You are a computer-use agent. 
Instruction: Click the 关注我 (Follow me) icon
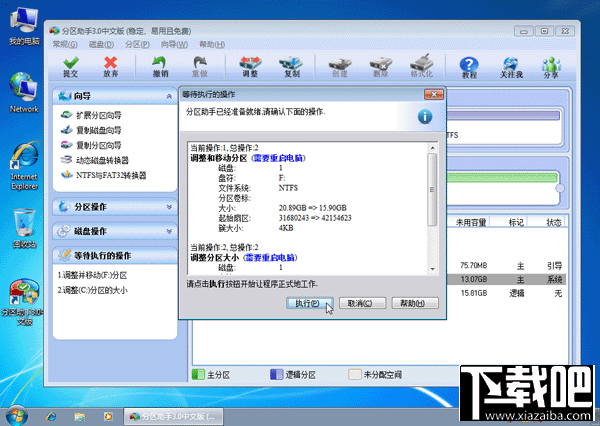pyautogui.click(x=511, y=67)
